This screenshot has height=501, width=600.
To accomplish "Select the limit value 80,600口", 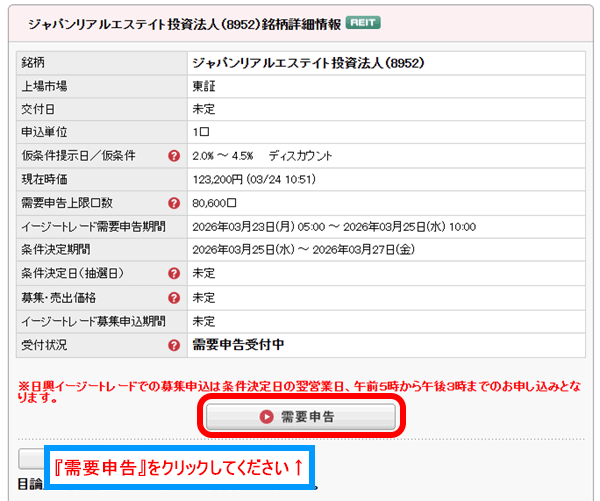I will pos(214,203).
